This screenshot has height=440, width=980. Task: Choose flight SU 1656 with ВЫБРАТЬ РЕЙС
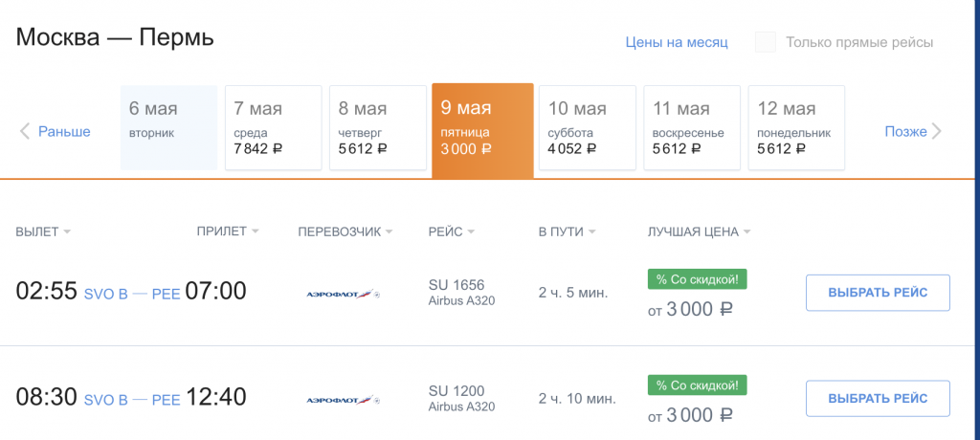click(878, 293)
